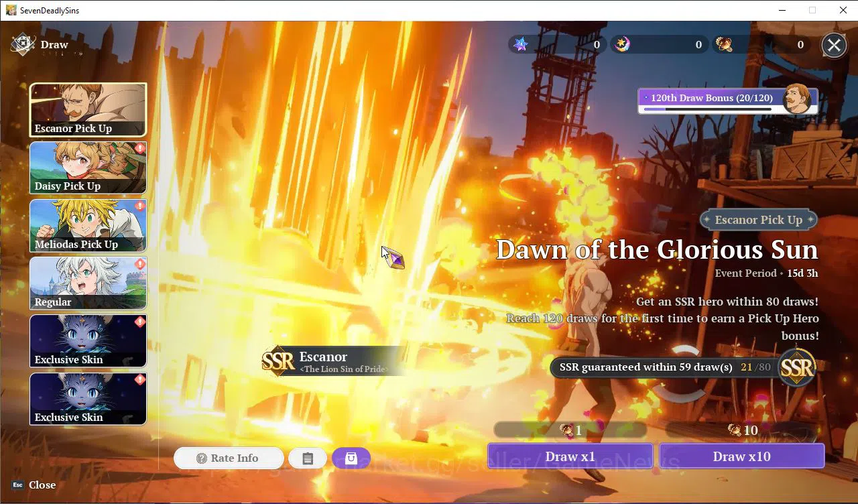The width and height of the screenshot is (858, 504).
Task: Click the Esc Close button
Action: (x=34, y=485)
